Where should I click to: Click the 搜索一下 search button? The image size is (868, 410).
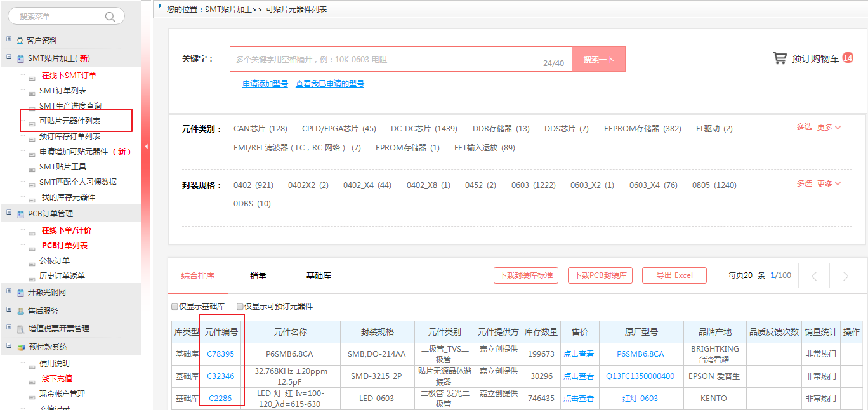(598, 59)
